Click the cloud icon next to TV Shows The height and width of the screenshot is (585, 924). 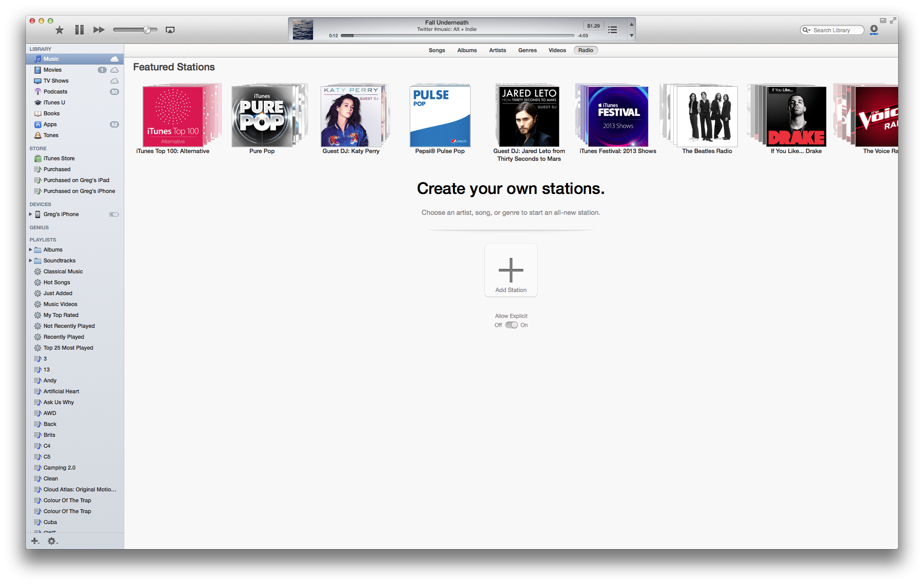tap(114, 81)
